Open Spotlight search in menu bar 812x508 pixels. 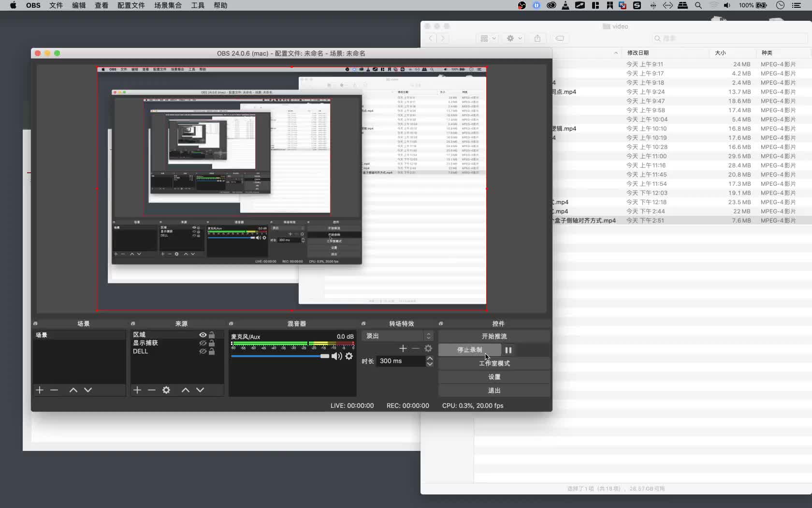(x=698, y=5)
